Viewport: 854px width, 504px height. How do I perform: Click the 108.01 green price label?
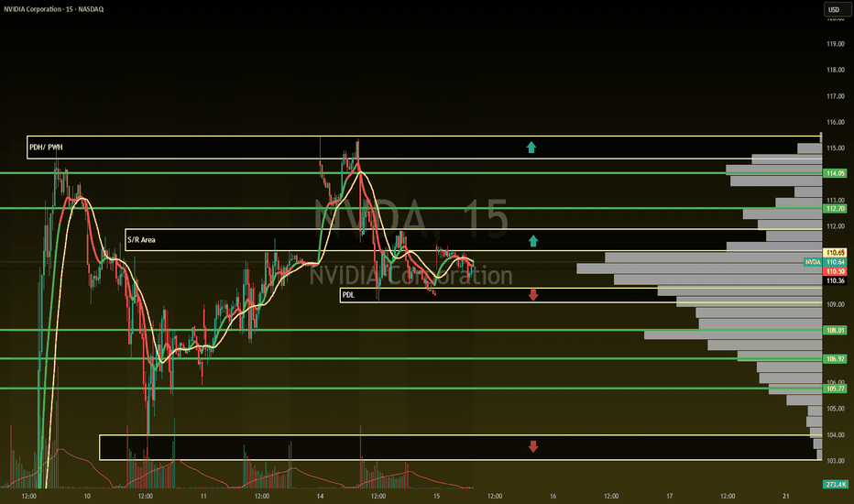(x=836, y=330)
